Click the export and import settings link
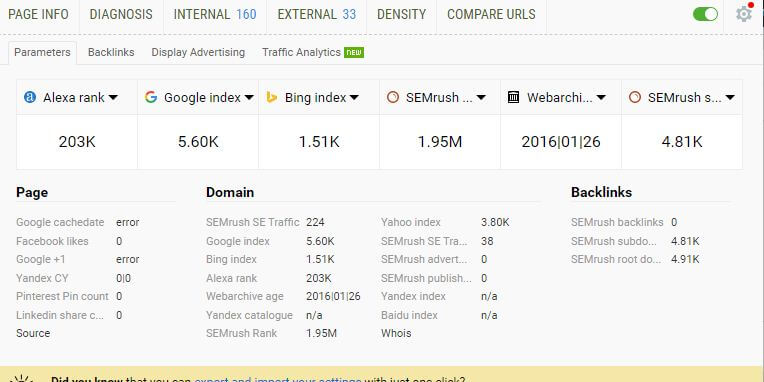This screenshot has width=764, height=382. coord(278,379)
